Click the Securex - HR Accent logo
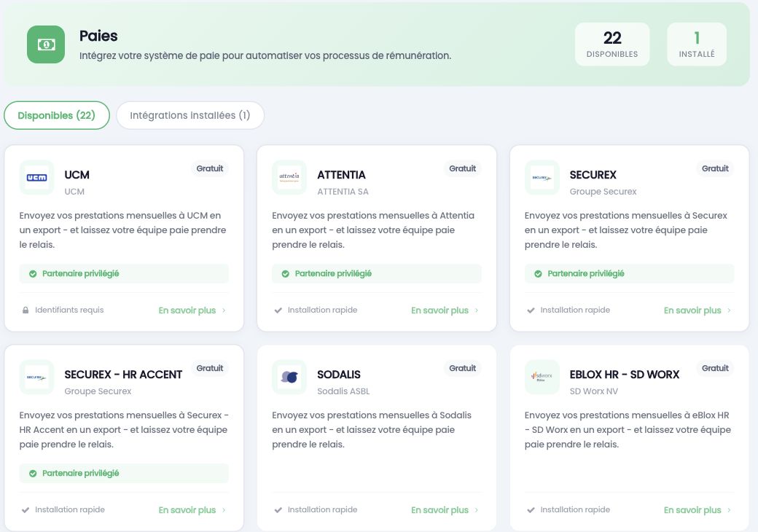 point(36,377)
